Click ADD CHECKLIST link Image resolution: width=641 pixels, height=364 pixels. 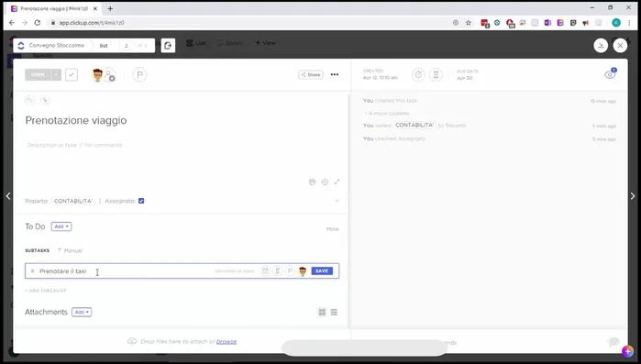click(x=46, y=291)
